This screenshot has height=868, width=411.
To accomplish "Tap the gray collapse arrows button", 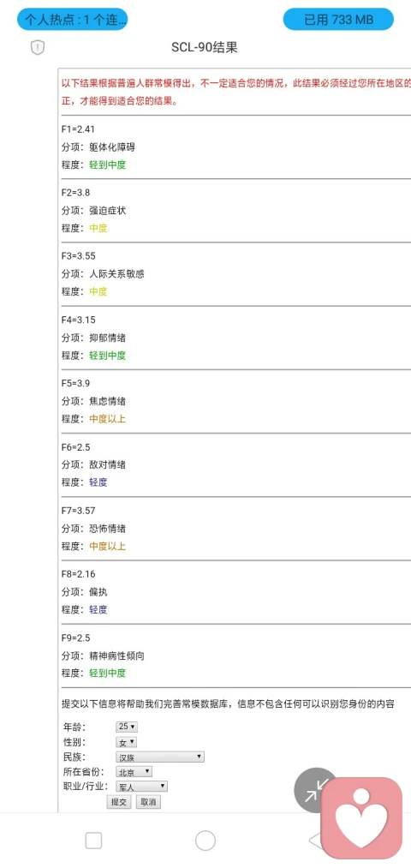I will click(x=317, y=790).
